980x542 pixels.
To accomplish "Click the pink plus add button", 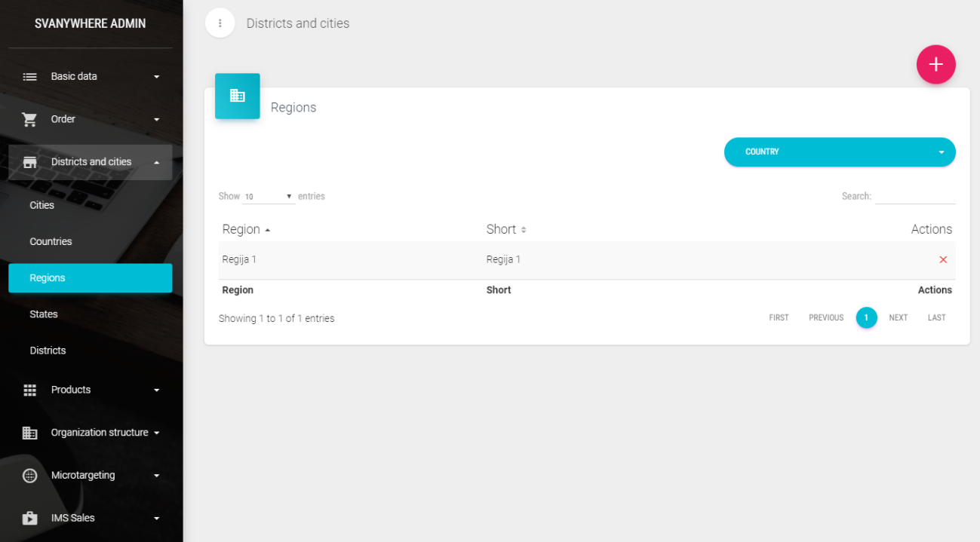I will [x=935, y=65].
